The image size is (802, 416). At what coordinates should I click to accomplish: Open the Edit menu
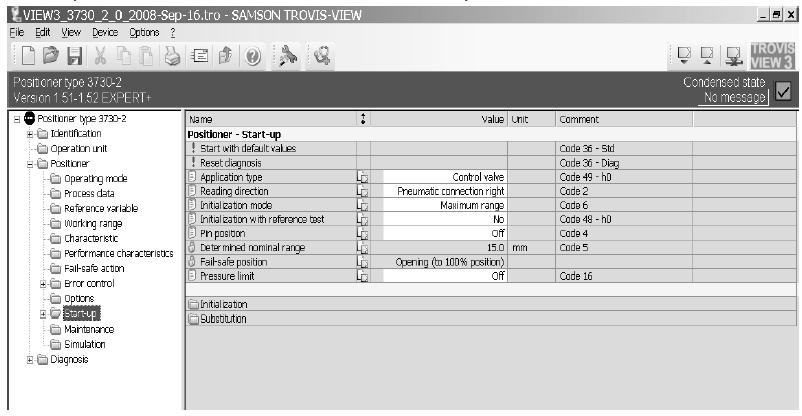click(x=42, y=32)
